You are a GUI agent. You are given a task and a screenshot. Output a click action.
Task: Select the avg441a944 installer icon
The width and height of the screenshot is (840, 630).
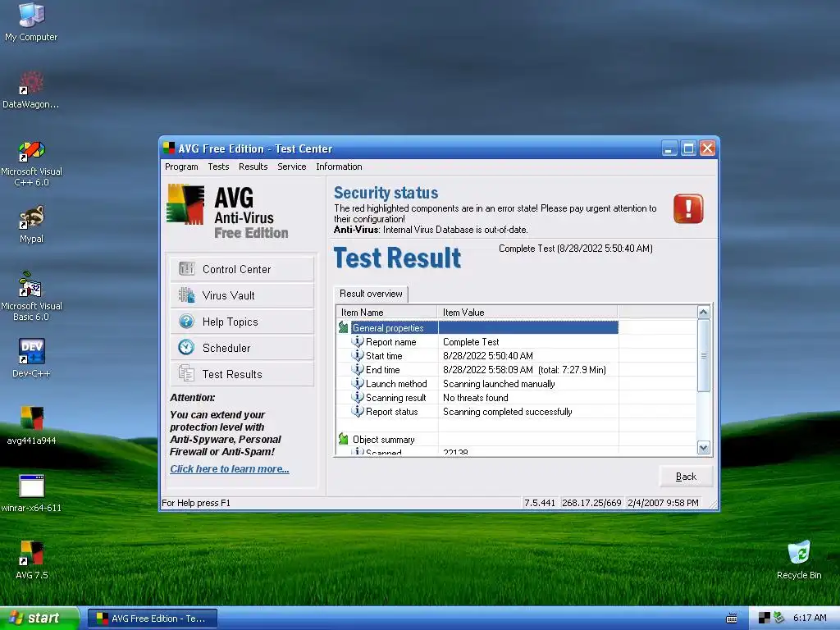[31, 426]
